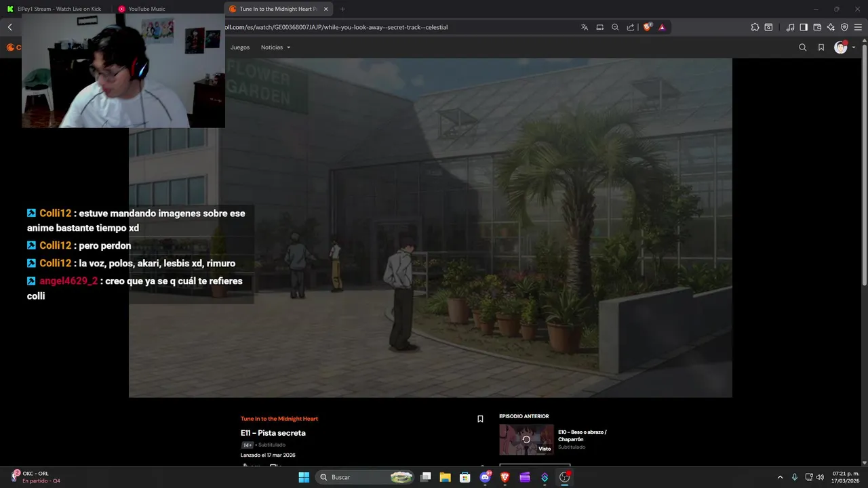The image size is (868, 488).
Task: Open the Crunchyroll watchlist bookmark icon
Action: pyautogui.click(x=821, y=47)
